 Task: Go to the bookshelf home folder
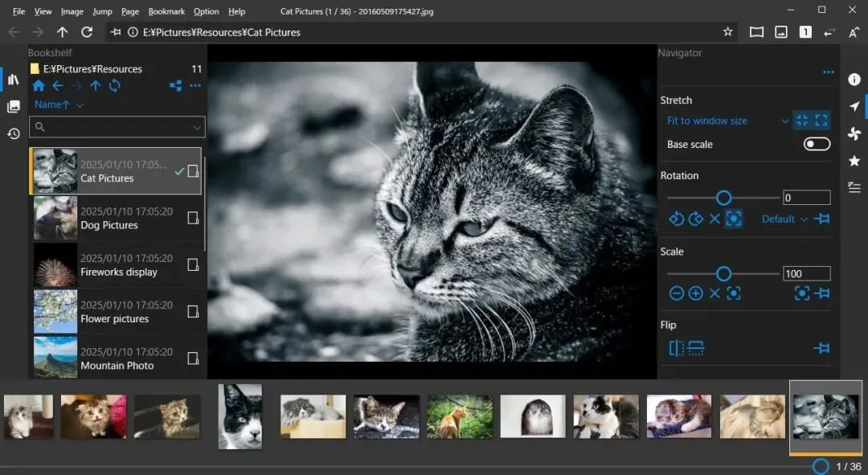(39, 86)
